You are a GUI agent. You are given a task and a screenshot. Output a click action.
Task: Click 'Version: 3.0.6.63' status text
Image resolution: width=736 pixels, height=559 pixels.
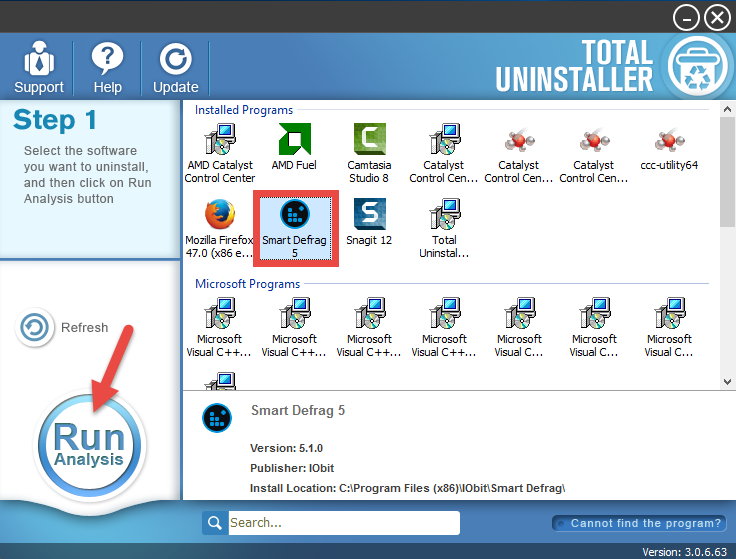(684, 552)
